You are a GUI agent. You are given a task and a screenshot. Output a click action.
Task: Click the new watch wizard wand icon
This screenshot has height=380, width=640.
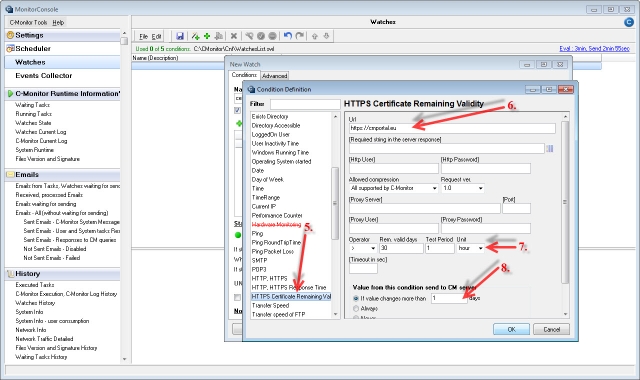pyautogui.click(x=196, y=36)
